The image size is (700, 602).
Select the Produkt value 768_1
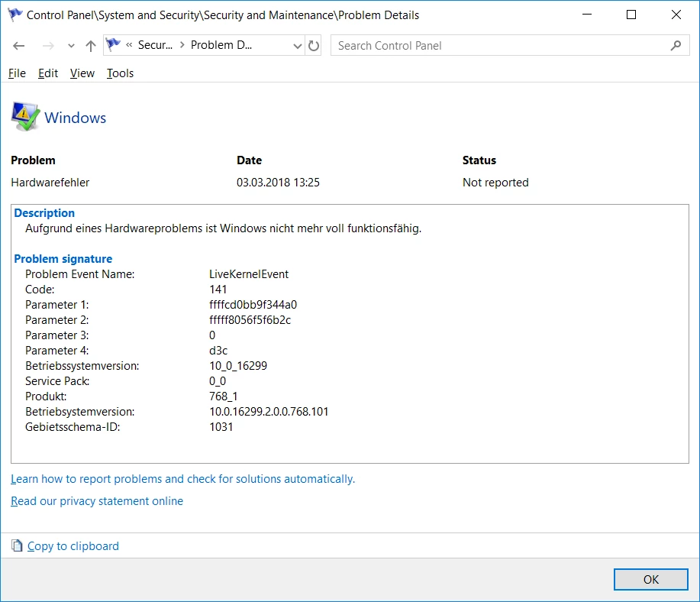click(x=223, y=396)
